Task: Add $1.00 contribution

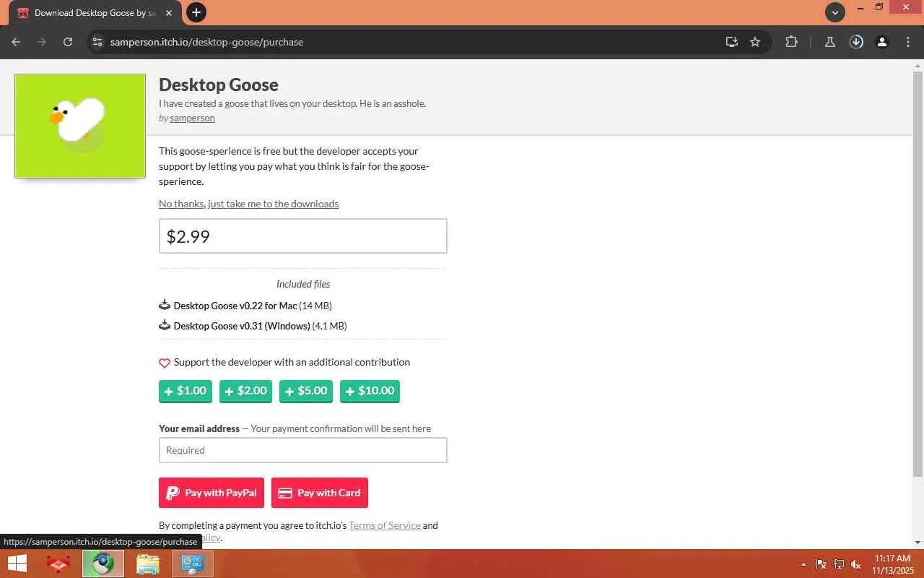Action: coord(186,391)
